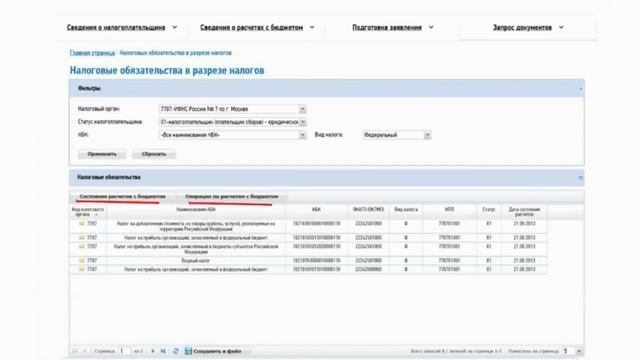The width and height of the screenshot is (640, 360).
Task: Sort by the Дата состояния расчетов column header
Action: coord(524,212)
